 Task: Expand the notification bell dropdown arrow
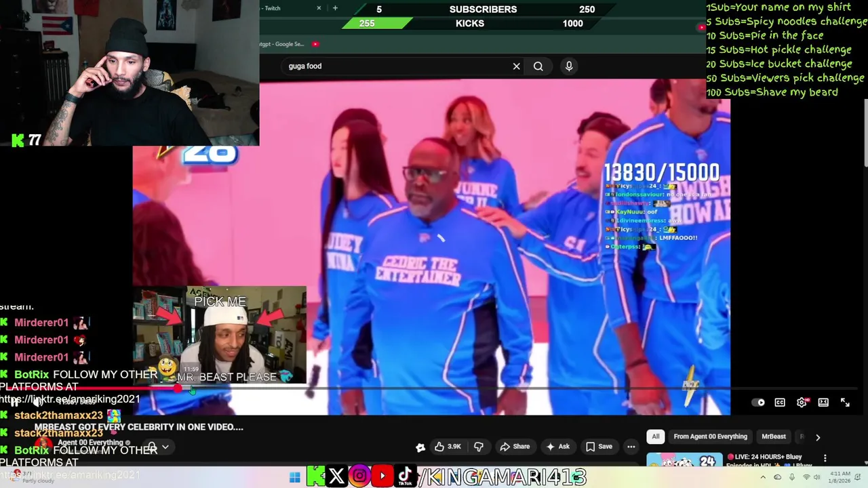click(165, 447)
